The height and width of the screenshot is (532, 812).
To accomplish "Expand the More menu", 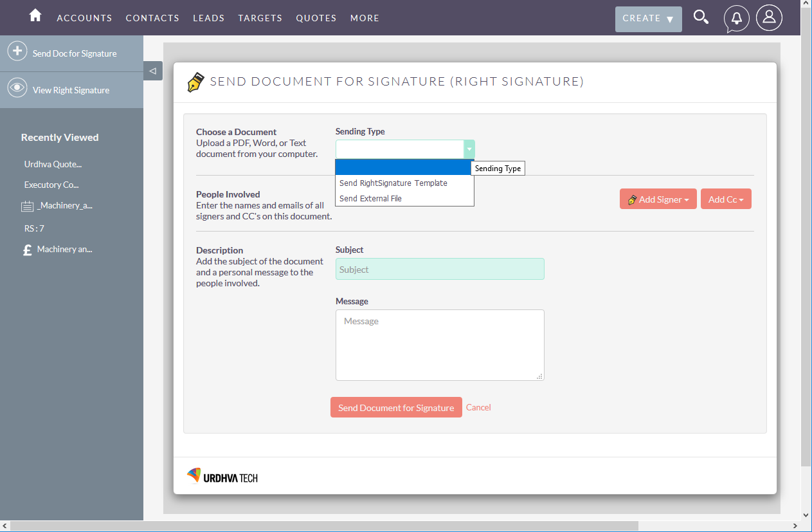I will click(x=365, y=18).
